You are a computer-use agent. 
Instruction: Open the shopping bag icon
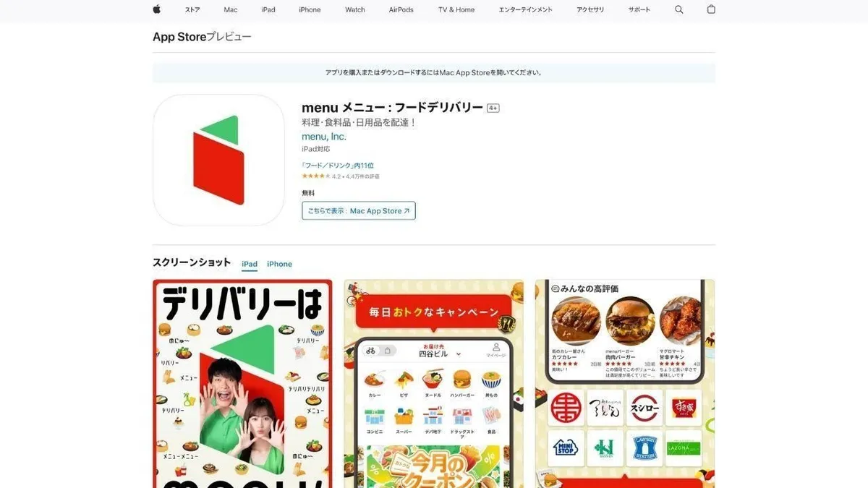711,9
